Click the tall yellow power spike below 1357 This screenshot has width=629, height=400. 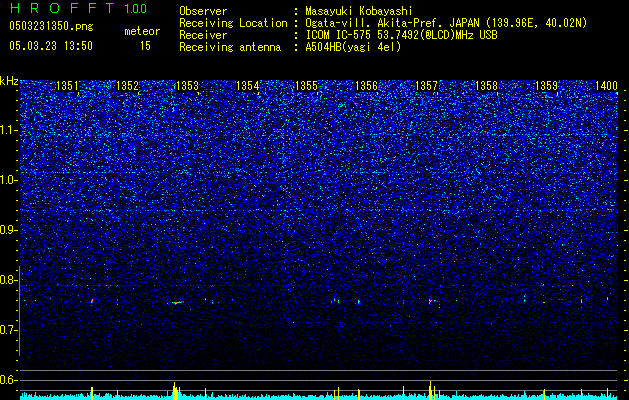(430, 390)
